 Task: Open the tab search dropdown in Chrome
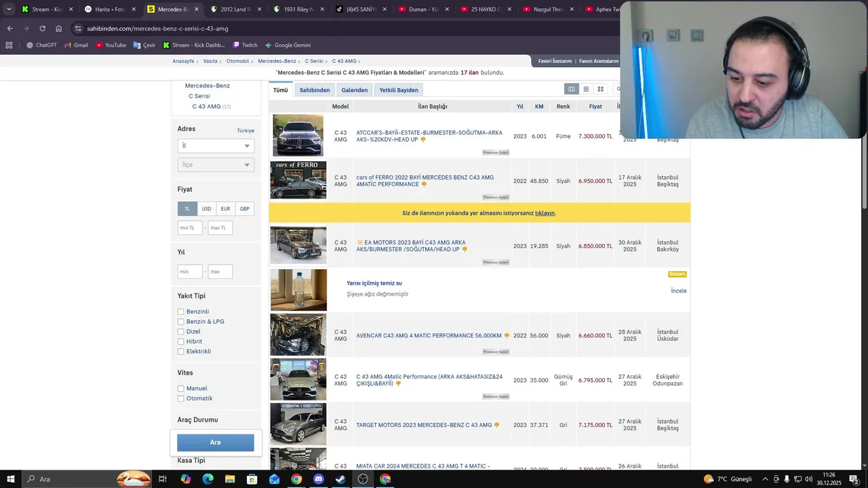(x=9, y=9)
